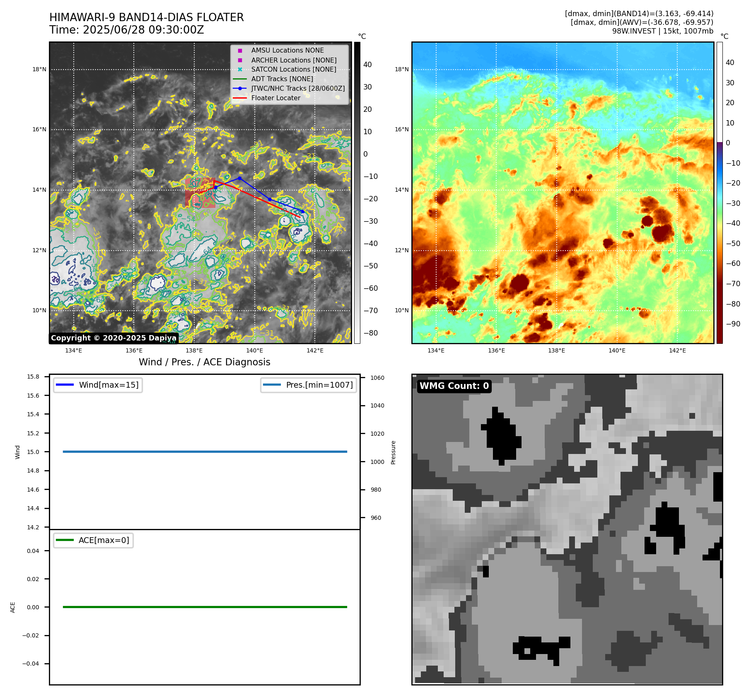Click the 'HIMAWARI-9 BAND14-DIAS FLOATER' title

click(147, 17)
